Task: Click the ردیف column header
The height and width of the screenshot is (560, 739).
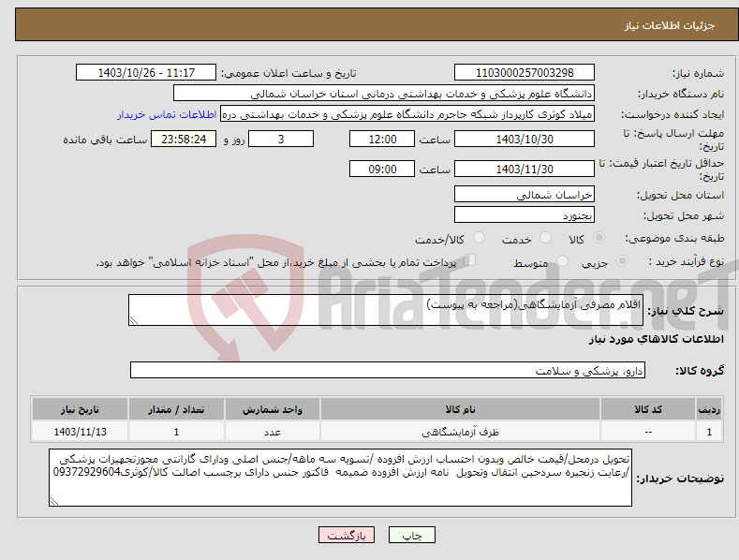Action: click(x=709, y=409)
